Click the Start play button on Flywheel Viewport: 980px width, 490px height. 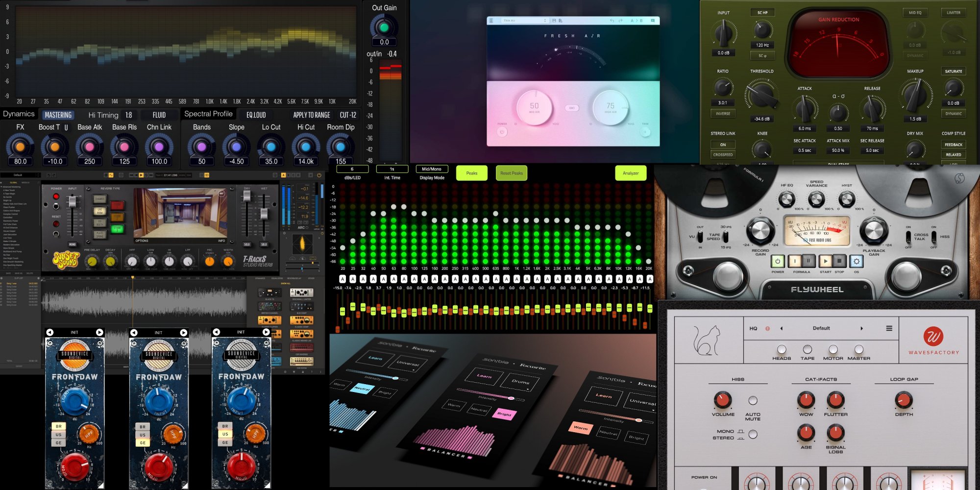coord(825,261)
